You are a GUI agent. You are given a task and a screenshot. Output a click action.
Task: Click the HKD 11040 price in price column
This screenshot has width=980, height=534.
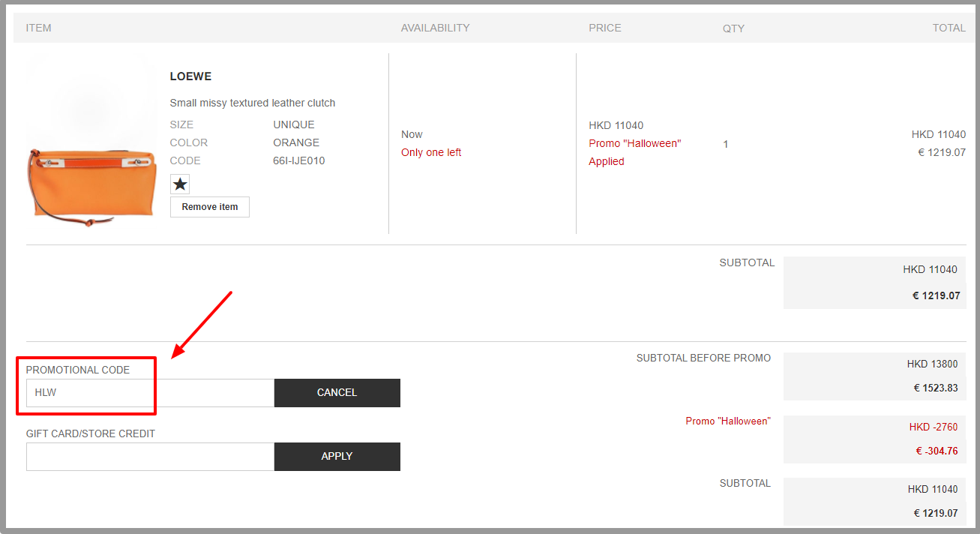pyautogui.click(x=616, y=125)
